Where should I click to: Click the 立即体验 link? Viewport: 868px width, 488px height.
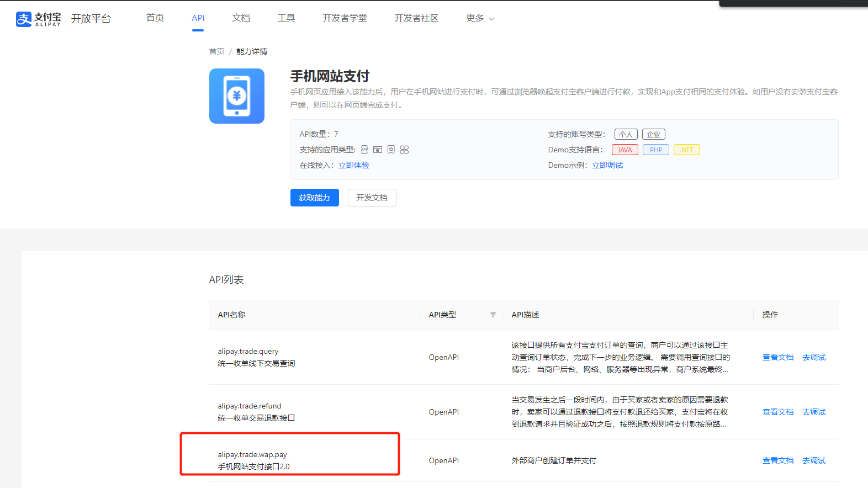tap(354, 165)
